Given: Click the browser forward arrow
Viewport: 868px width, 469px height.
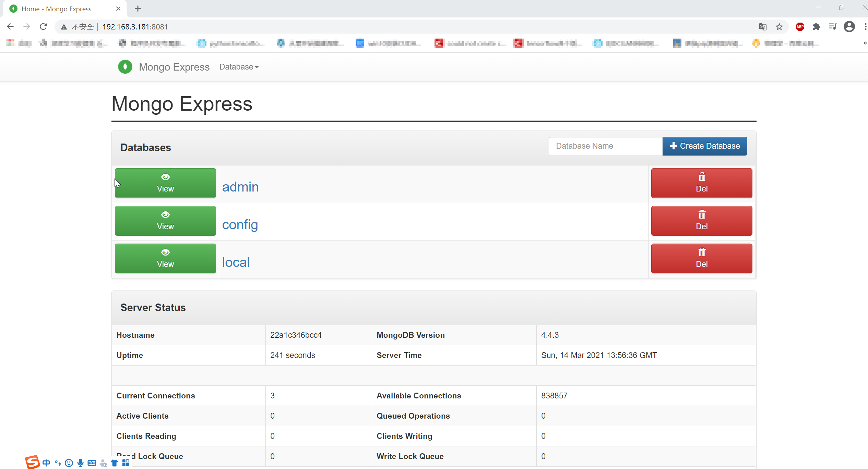Looking at the screenshot, I should click(27, 27).
